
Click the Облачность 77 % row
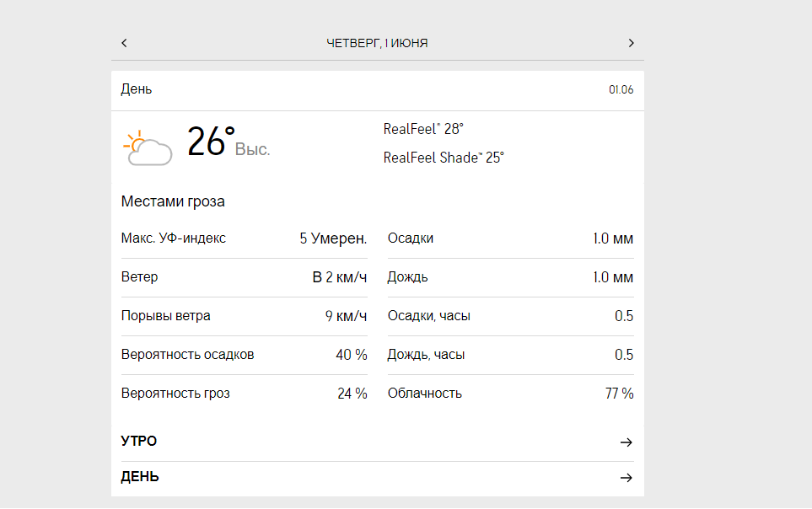(510, 394)
